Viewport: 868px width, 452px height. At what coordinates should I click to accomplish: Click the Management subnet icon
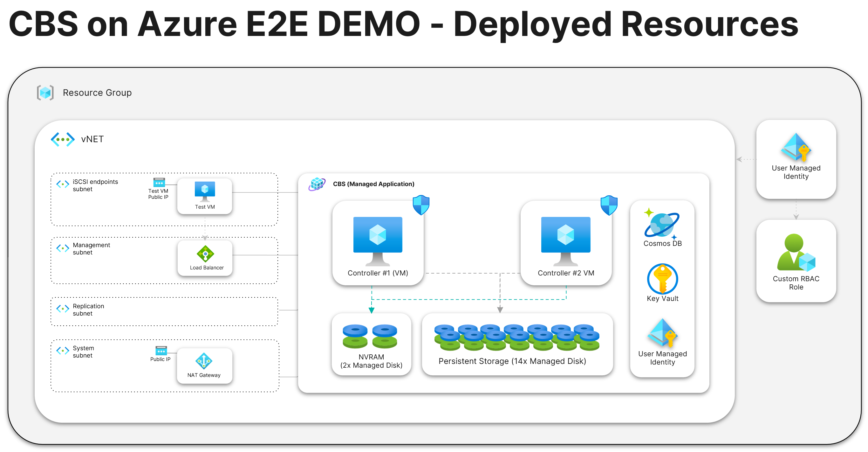click(x=63, y=249)
